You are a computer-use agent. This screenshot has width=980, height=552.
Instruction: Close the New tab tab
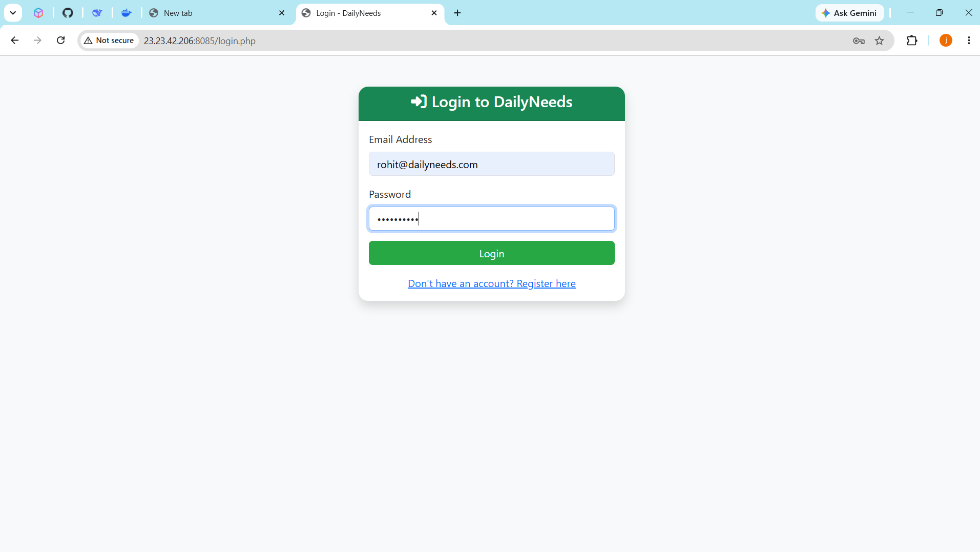[x=281, y=13]
